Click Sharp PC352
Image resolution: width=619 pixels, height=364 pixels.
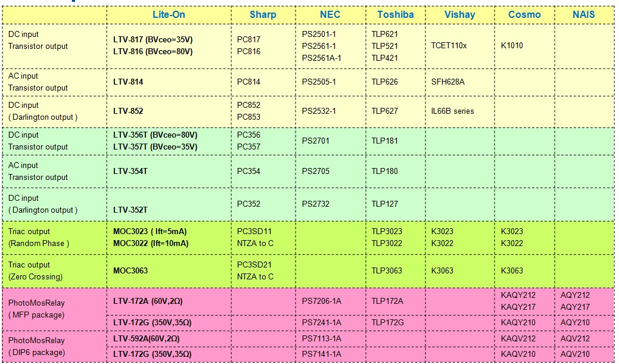click(248, 204)
